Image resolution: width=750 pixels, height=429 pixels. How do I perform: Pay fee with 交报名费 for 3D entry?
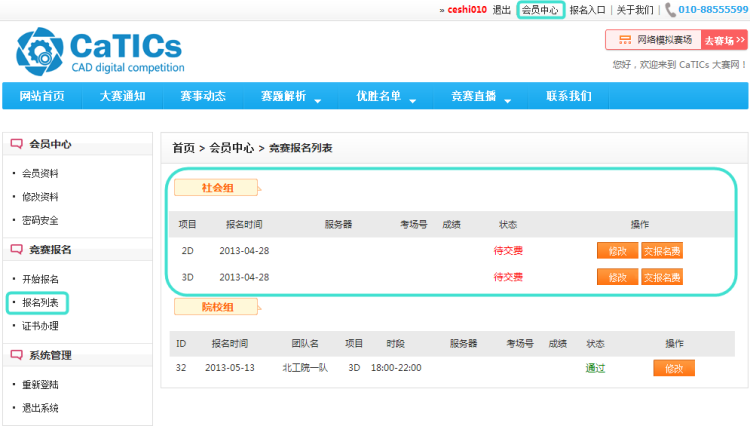[662, 277]
